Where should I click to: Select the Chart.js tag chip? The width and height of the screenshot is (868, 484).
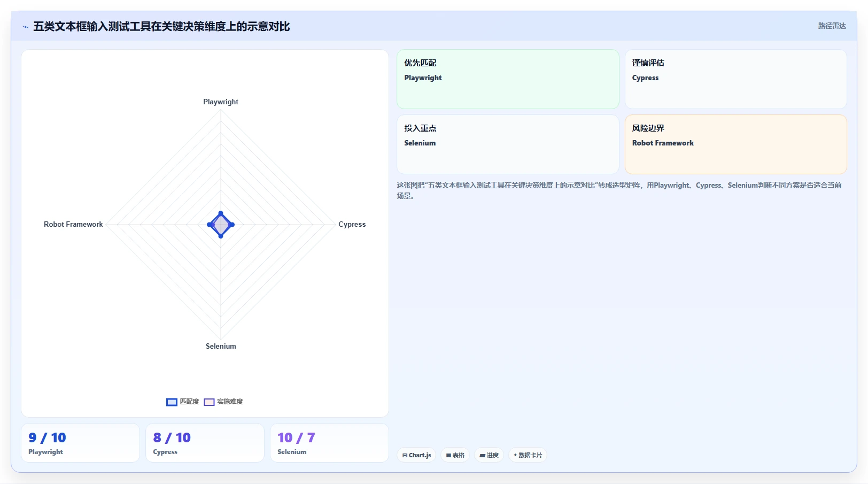tap(416, 455)
